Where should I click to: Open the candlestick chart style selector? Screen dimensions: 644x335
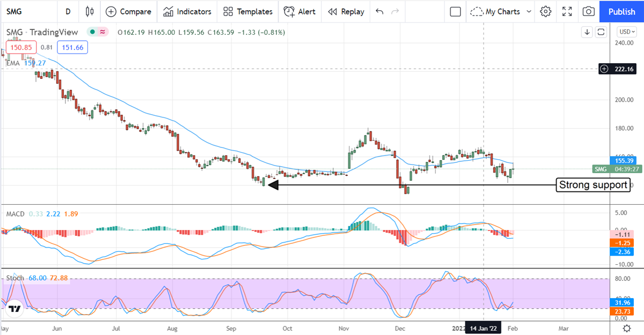pyautogui.click(x=89, y=11)
